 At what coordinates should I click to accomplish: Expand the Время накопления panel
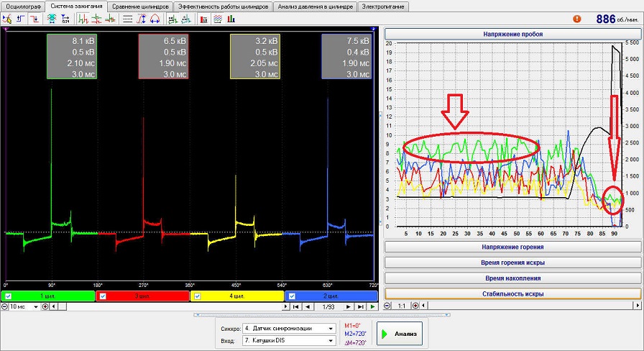(512, 278)
